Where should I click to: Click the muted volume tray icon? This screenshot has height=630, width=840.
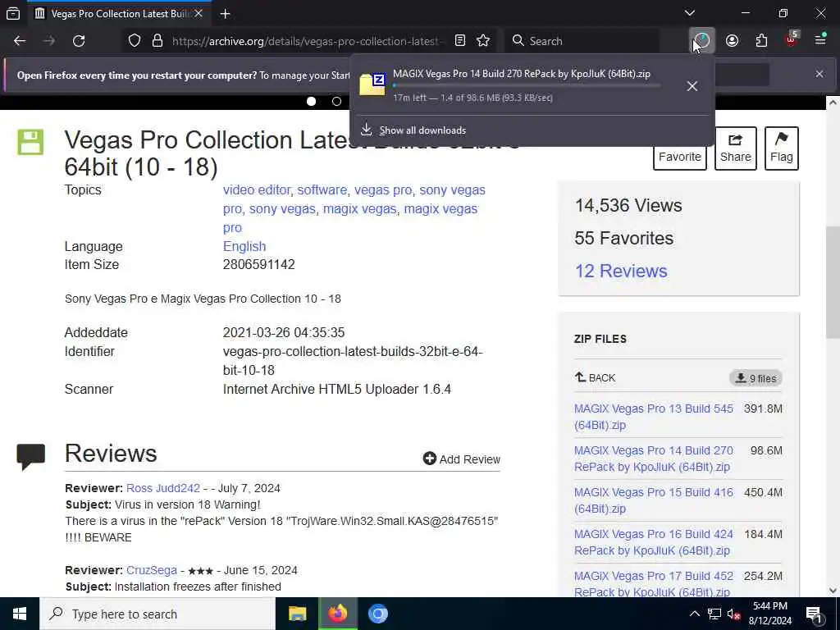[x=733, y=614]
